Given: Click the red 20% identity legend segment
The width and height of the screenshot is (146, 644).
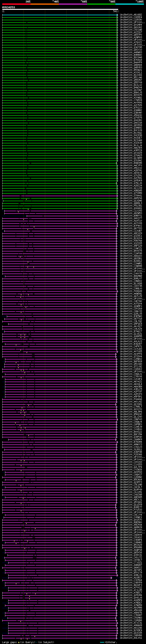Looking at the screenshot, I should tap(16, 4).
